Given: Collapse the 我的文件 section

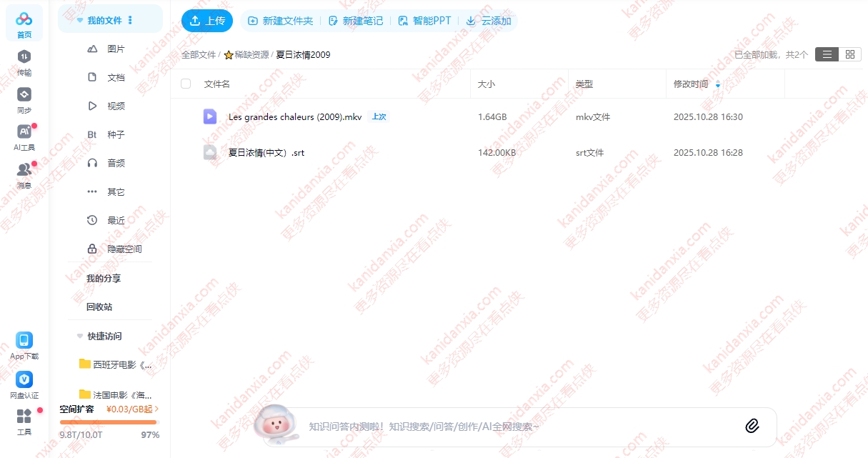Looking at the screenshot, I should pyautogui.click(x=79, y=20).
